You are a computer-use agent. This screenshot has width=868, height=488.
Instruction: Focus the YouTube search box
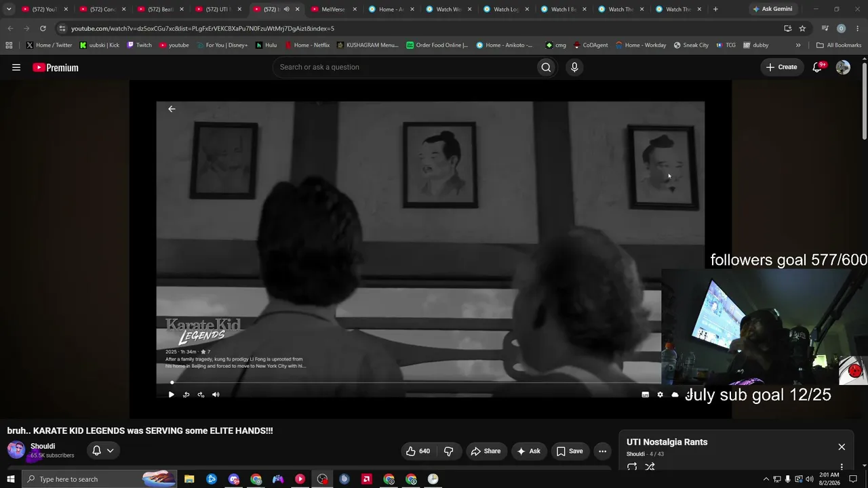(x=404, y=67)
